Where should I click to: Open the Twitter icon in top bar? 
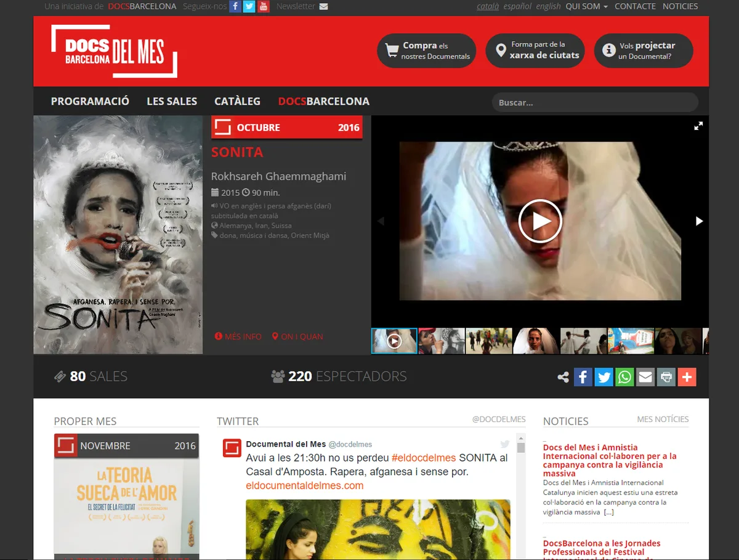click(249, 7)
